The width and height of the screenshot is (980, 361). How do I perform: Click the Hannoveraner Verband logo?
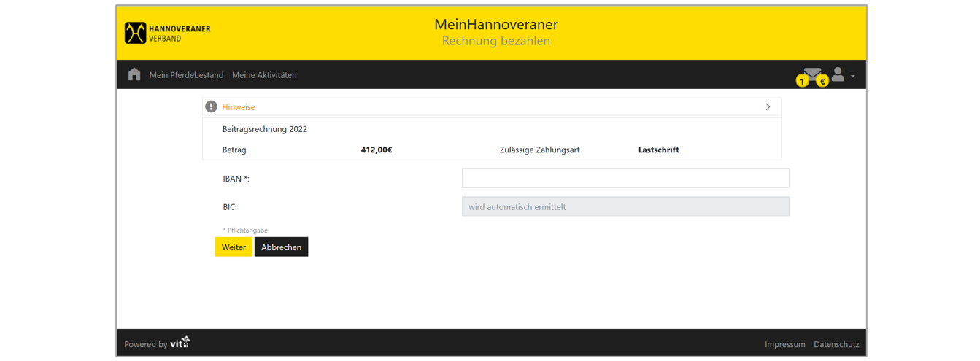click(168, 33)
